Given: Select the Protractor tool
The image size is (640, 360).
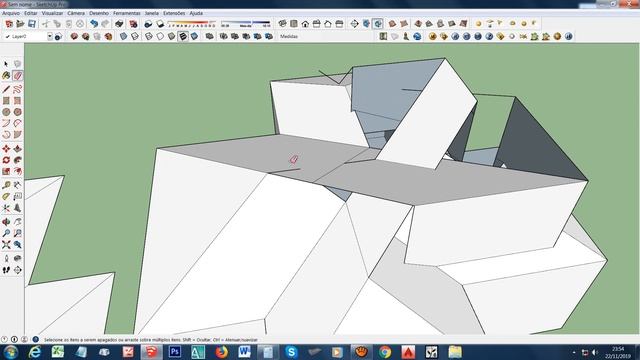Looking at the screenshot, I should pos(6,196).
